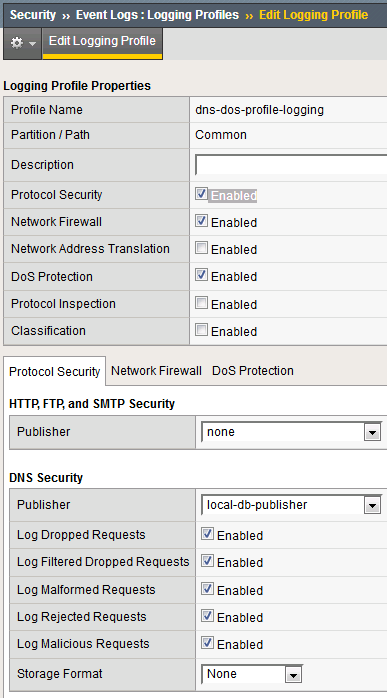Image resolution: width=387 pixels, height=698 pixels.
Task: Click the Logging Profile Properties heading
Action: click(77, 85)
